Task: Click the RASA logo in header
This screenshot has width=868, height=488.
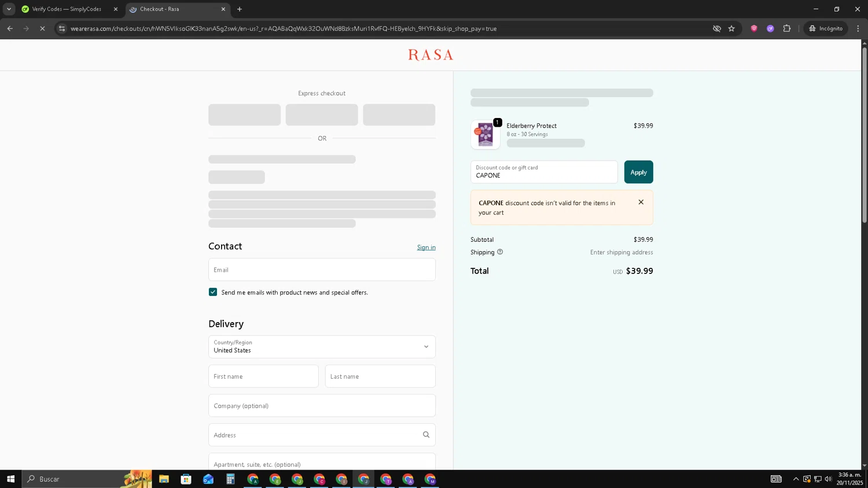Action: point(431,55)
